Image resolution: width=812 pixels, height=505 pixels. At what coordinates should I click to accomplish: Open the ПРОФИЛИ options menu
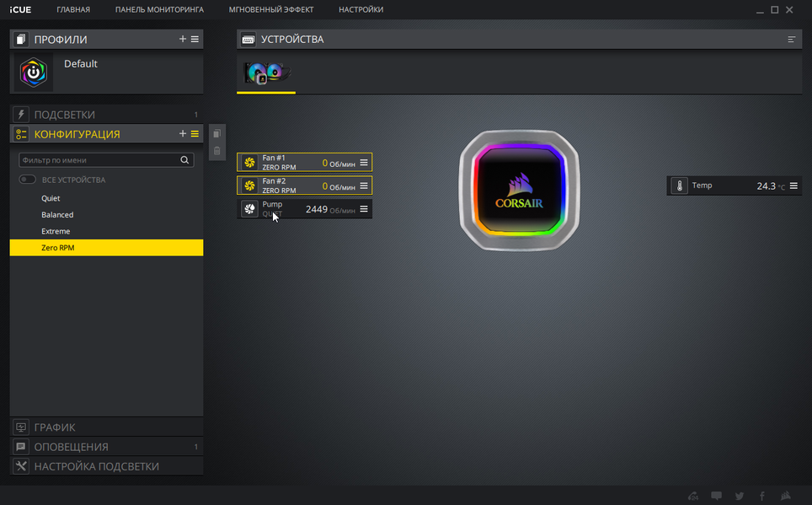tap(195, 39)
